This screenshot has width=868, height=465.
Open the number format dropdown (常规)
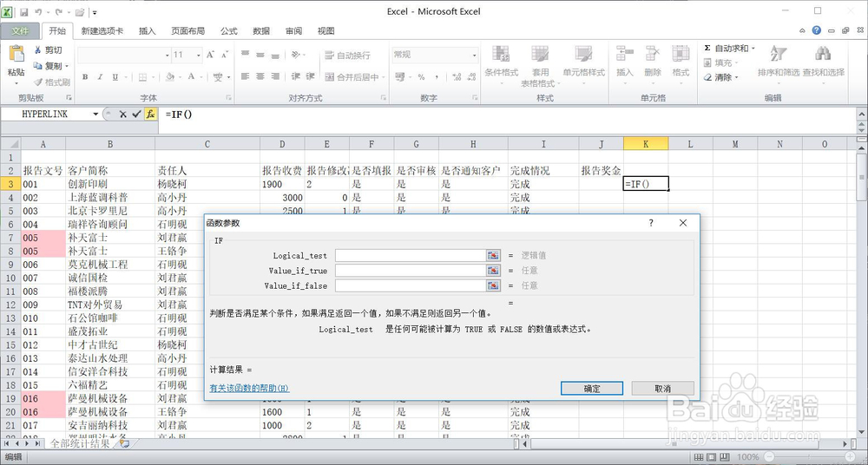click(x=475, y=56)
